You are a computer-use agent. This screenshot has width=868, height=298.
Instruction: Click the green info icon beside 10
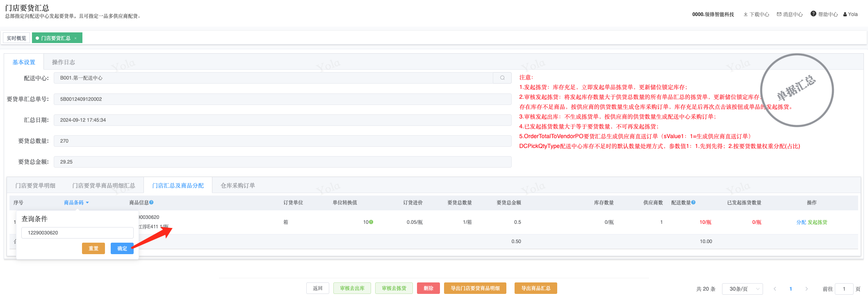tap(371, 222)
